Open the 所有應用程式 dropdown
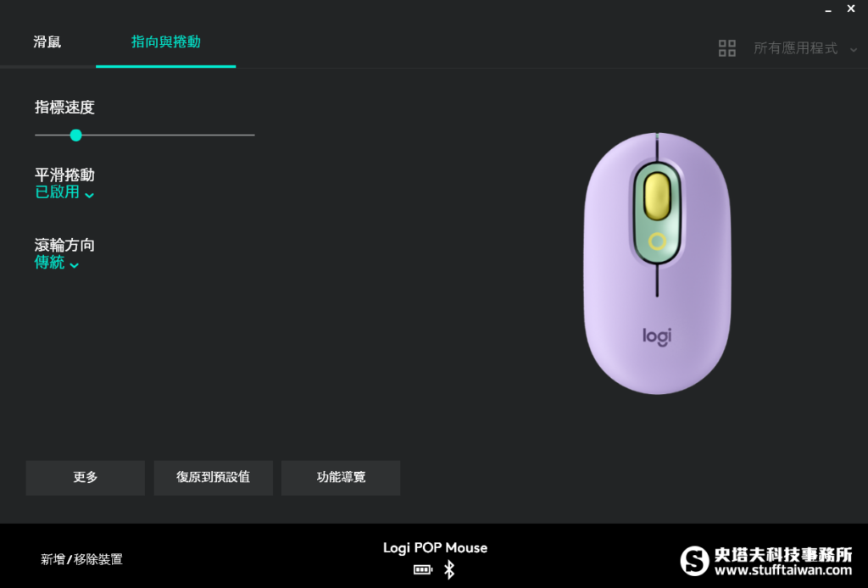868x588 pixels. point(805,48)
